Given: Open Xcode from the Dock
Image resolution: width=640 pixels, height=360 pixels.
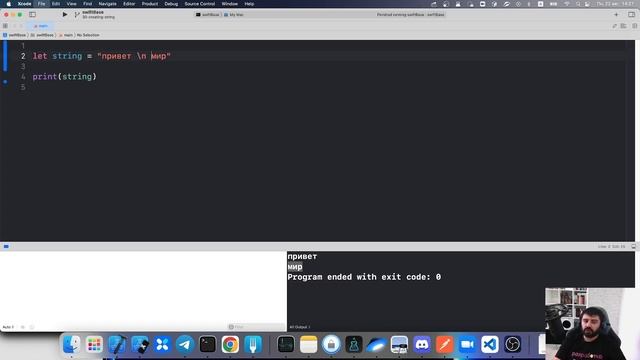Looking at the screenshot, I should 117,344.
